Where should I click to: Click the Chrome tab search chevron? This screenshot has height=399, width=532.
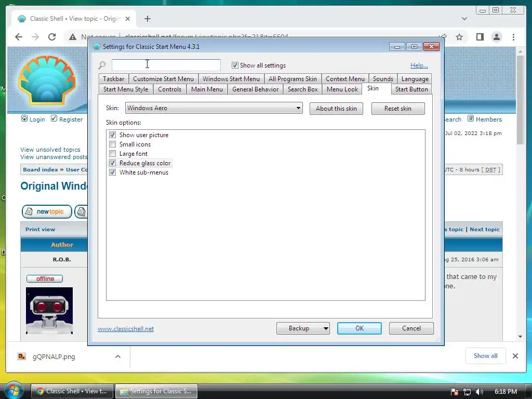tap(464, 19)
